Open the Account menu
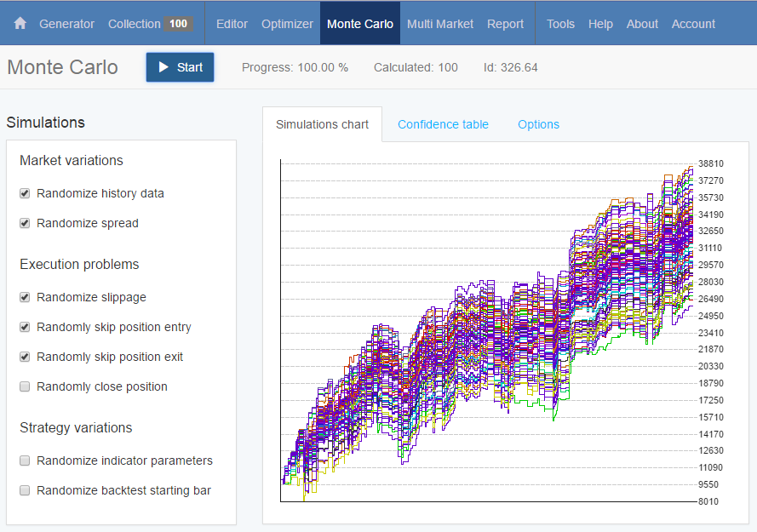 point(693,24)
